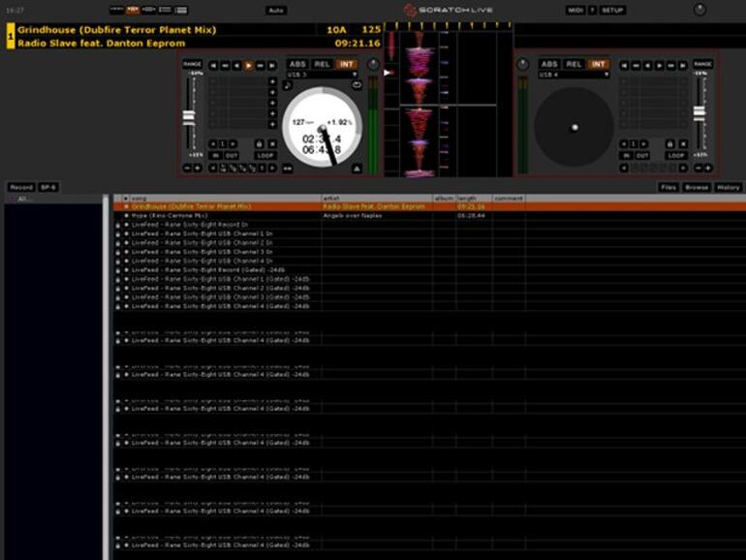Click the loop lock icon on the left deck
The width and height of the screenshot is (746, 560).
260,143
